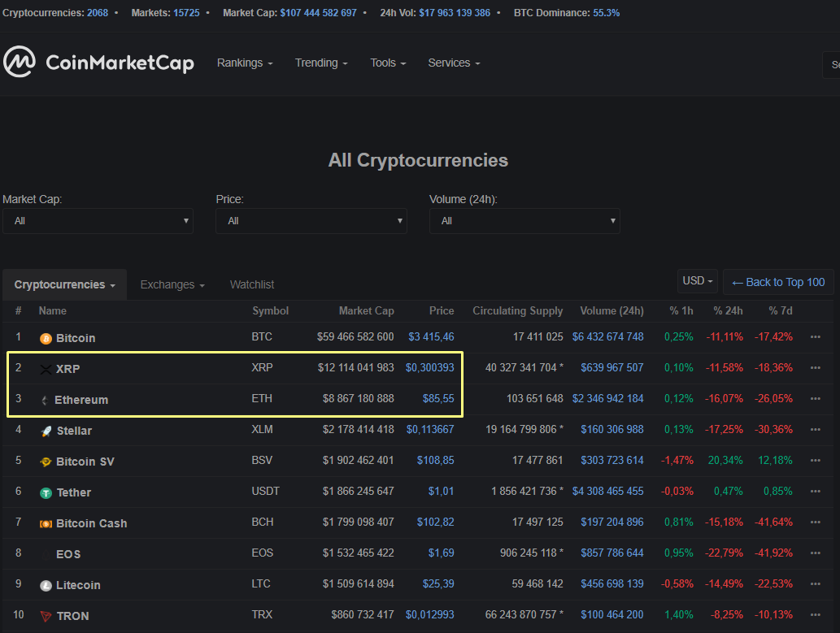Click the Back to Top 100 button
This screenshot has height=633, width=840.
tap(778, 282)
